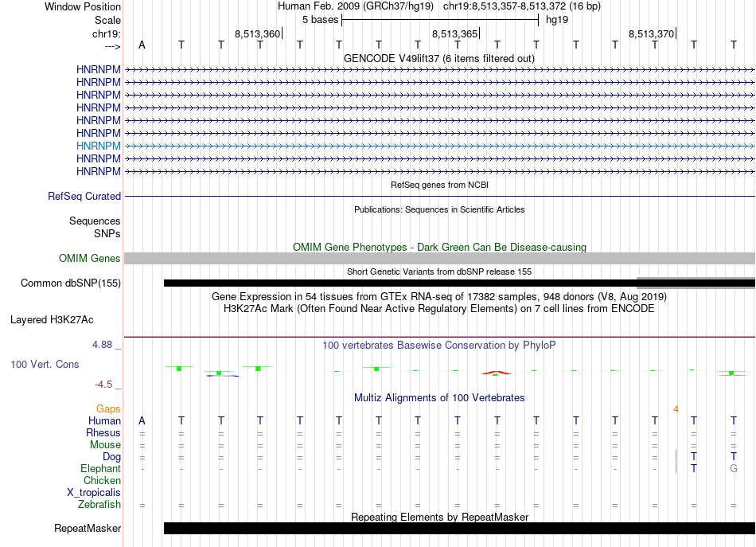This screenshot has width=756, height=547.
Task: Click the Sequences track label
Action: (x=95, y=221)
